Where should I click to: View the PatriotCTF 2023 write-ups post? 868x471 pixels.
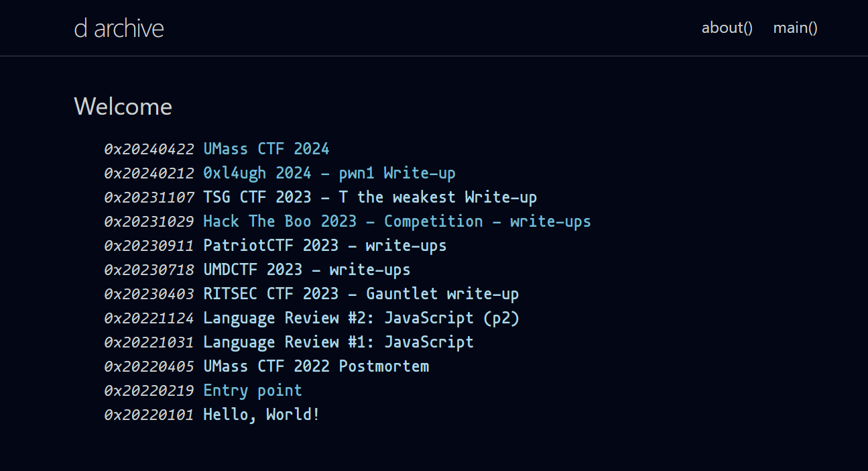pyautogui.click(x=324, y=246)
